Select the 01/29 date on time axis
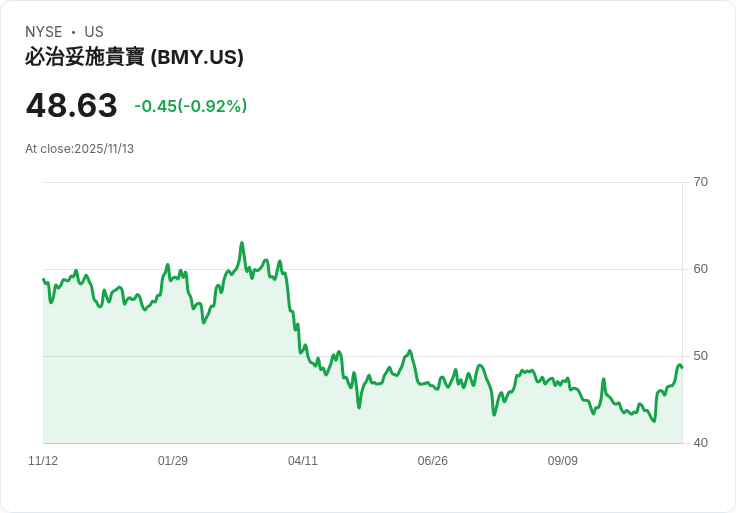The image size is (736, 513). click(x=173, y=461)
